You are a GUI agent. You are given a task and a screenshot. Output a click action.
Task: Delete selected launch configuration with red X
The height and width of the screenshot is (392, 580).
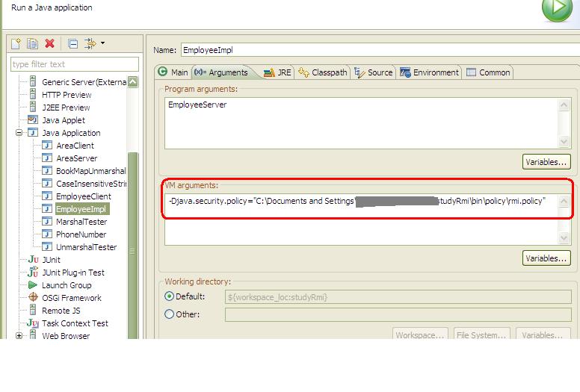[x=49, y=43]
